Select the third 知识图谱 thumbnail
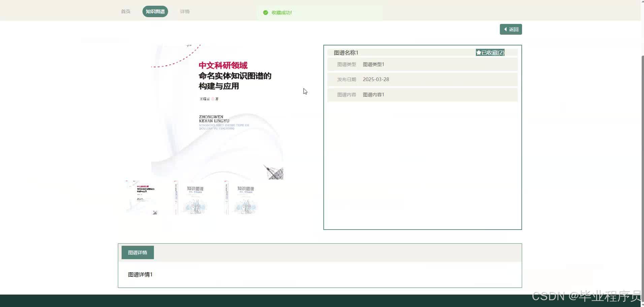644x307 pixels. coord(242,198)
